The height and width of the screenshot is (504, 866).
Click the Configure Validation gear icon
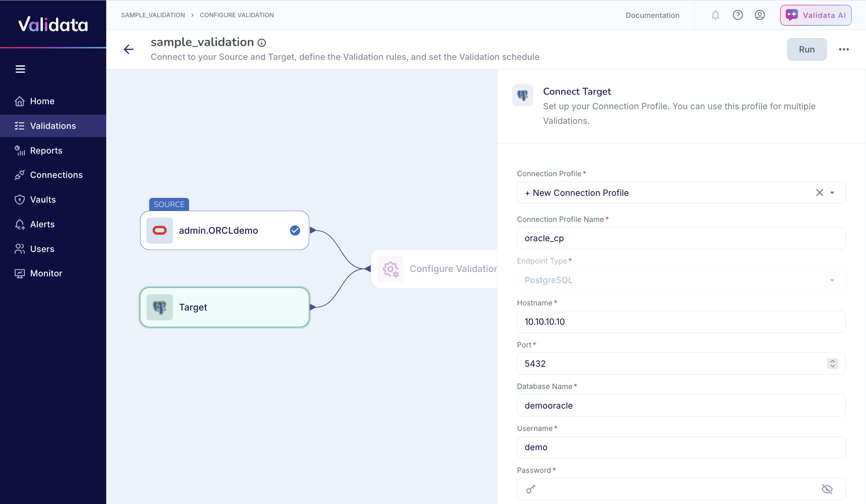(391, 269)
